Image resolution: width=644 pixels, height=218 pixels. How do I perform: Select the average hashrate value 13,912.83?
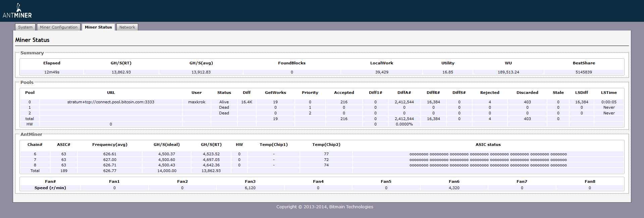point(201,72)
